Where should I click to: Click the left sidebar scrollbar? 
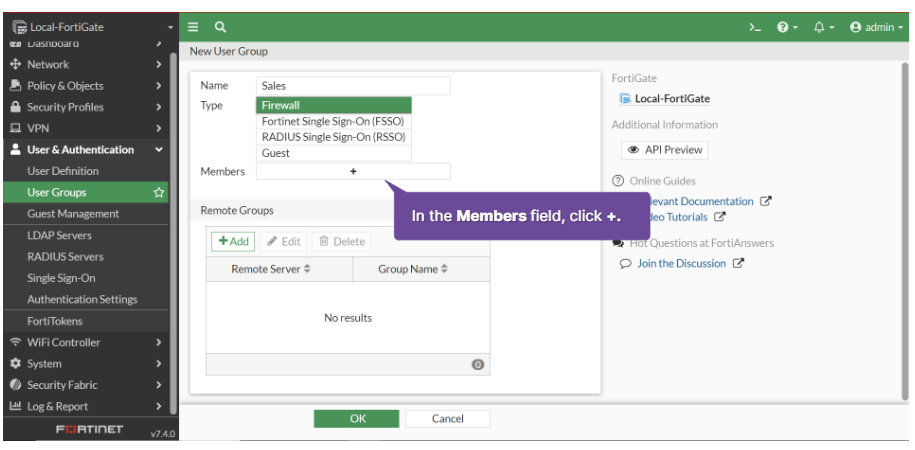pos(173,233)
